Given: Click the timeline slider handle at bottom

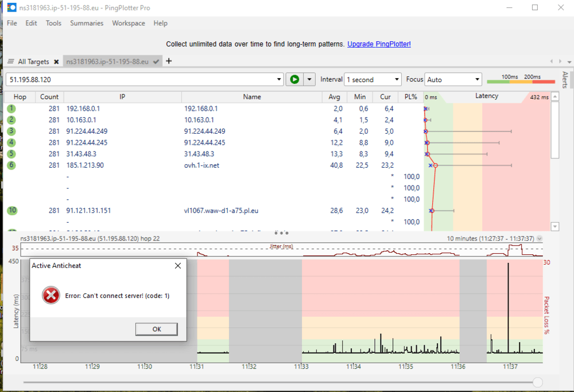Looking at the screenshot, I should tap(537, 382).
